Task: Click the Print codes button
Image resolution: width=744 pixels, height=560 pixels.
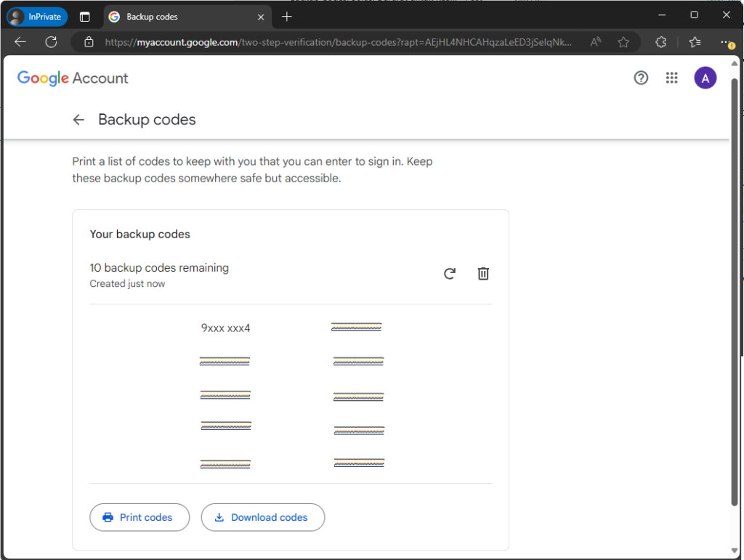Action: [x=139, y=517]
